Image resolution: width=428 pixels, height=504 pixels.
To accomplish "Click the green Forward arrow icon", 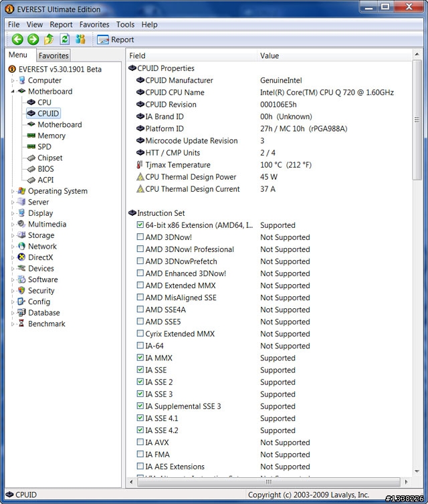I will point(33,39).
